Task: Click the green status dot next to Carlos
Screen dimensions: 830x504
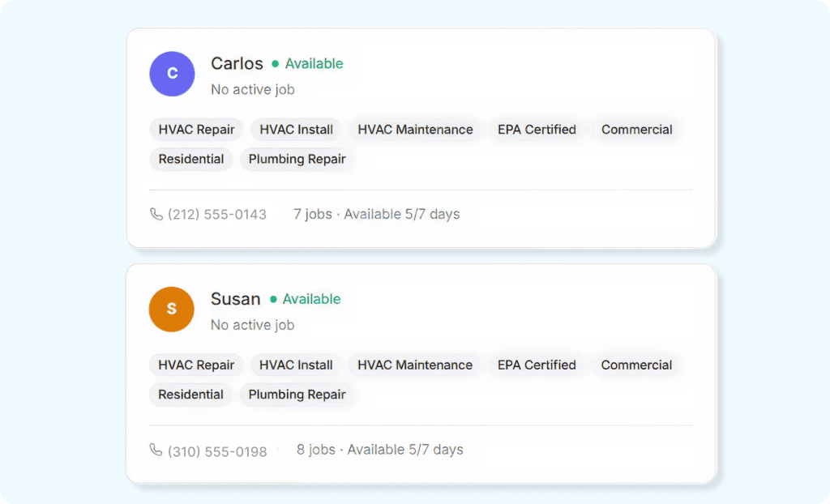Action: (276, 64)
